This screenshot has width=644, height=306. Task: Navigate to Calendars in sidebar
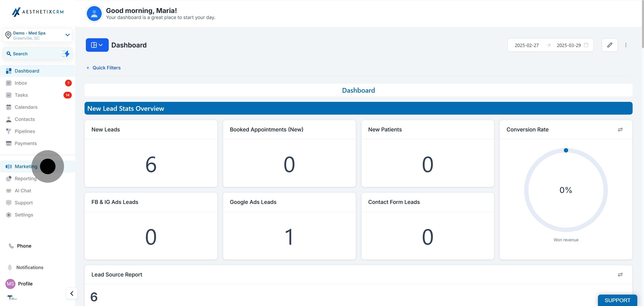point(26,107)
